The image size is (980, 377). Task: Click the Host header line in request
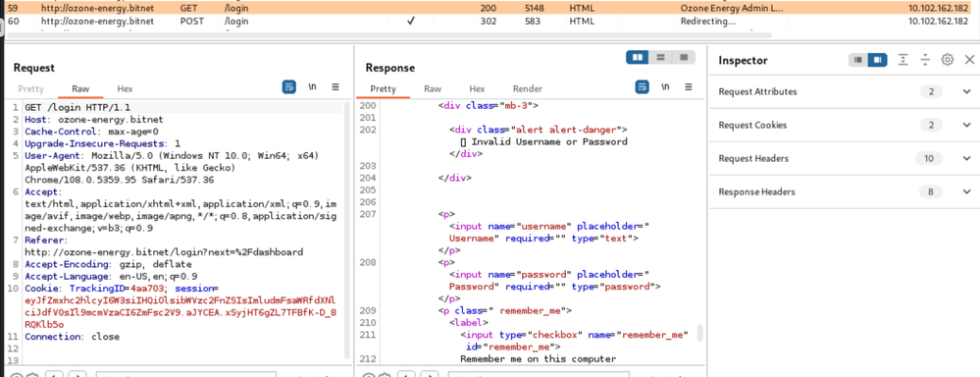click(94, 120)
